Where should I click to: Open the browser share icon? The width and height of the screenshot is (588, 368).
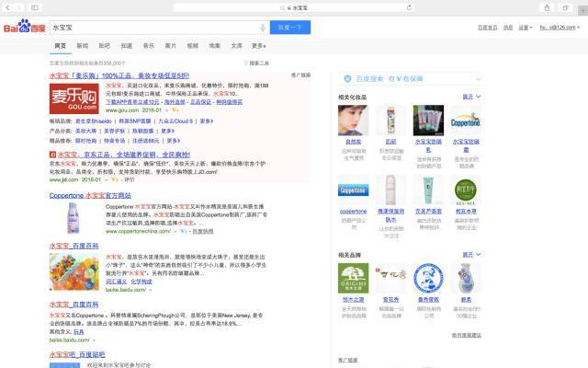pos(548,7)
